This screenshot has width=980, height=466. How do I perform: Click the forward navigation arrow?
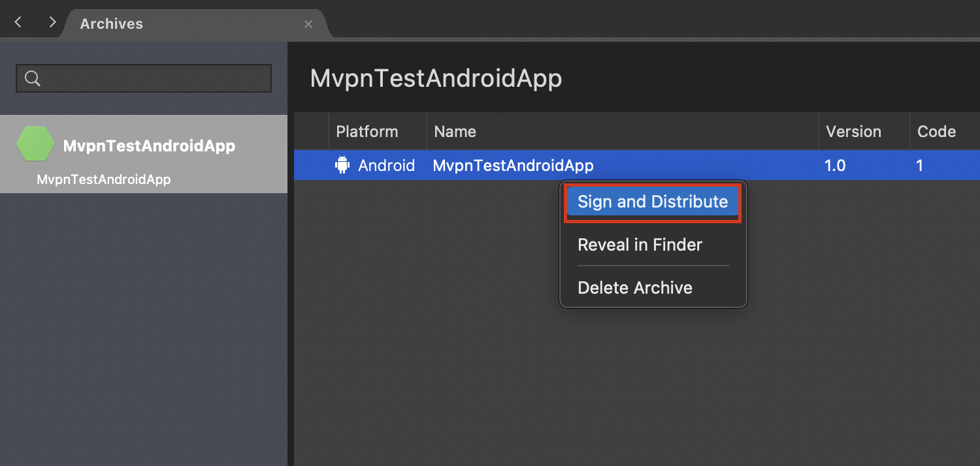coord(52,23)
